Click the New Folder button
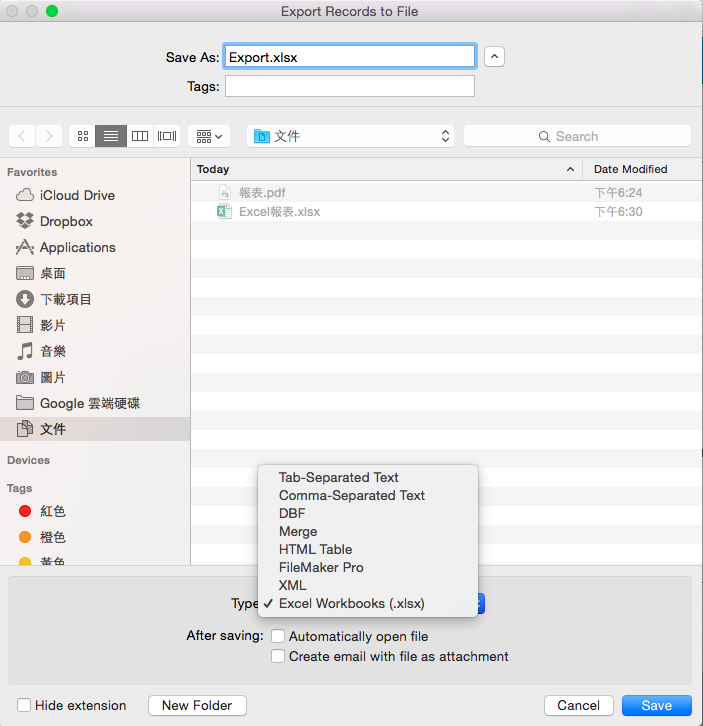 [x=197, y=705]
